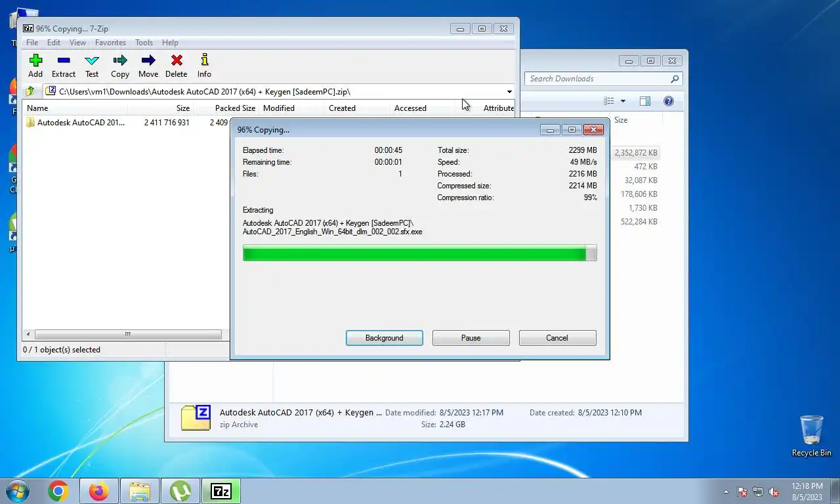Image resolution: width=840 pixels, height=504 pixels.
Task: Sort by the Name column header
Action: (75, 108)
